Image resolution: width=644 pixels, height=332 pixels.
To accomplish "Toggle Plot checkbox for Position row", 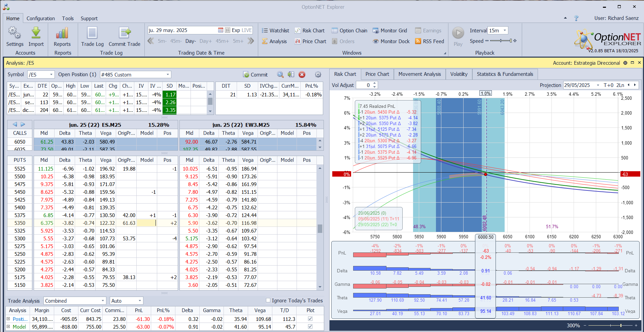I will click(310, 319).
